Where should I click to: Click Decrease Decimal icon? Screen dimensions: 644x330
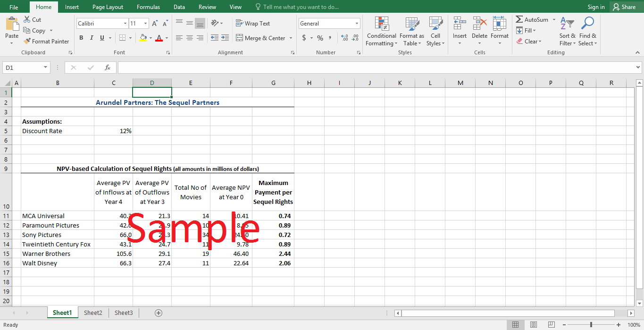(355, 38)
